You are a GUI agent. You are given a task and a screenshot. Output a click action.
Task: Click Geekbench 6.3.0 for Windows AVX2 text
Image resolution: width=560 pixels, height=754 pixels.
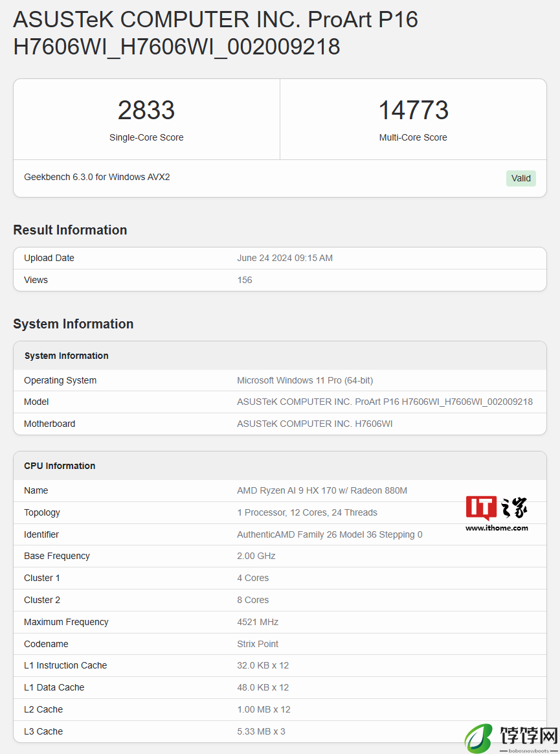pyautogui.click(x=97, y=177)
